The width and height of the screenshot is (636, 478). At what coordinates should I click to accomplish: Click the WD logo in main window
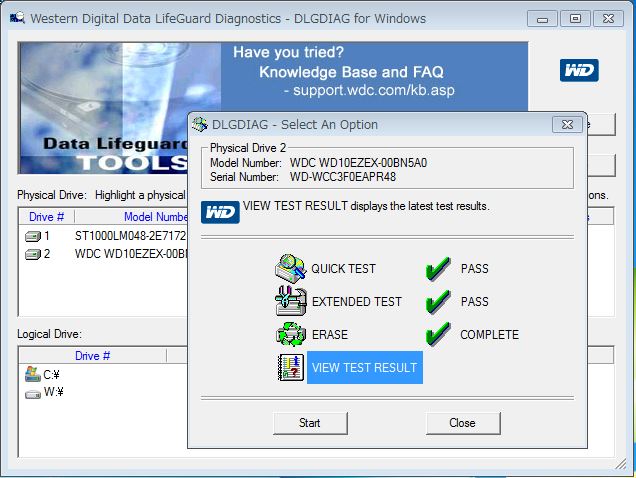coord(579,70)
